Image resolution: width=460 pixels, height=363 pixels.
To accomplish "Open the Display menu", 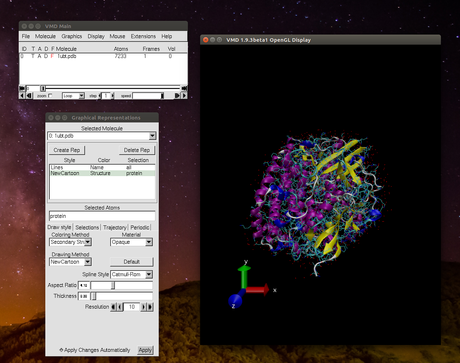I will pos(96,36).
